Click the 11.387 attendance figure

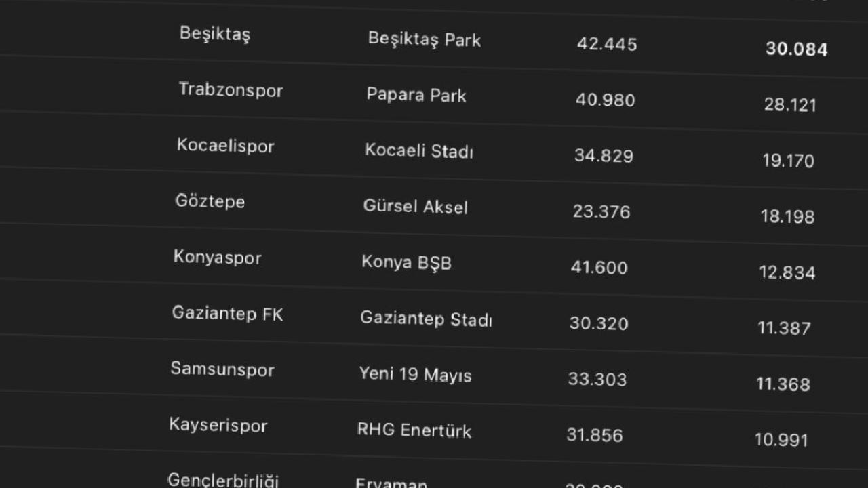click(784, 329)
